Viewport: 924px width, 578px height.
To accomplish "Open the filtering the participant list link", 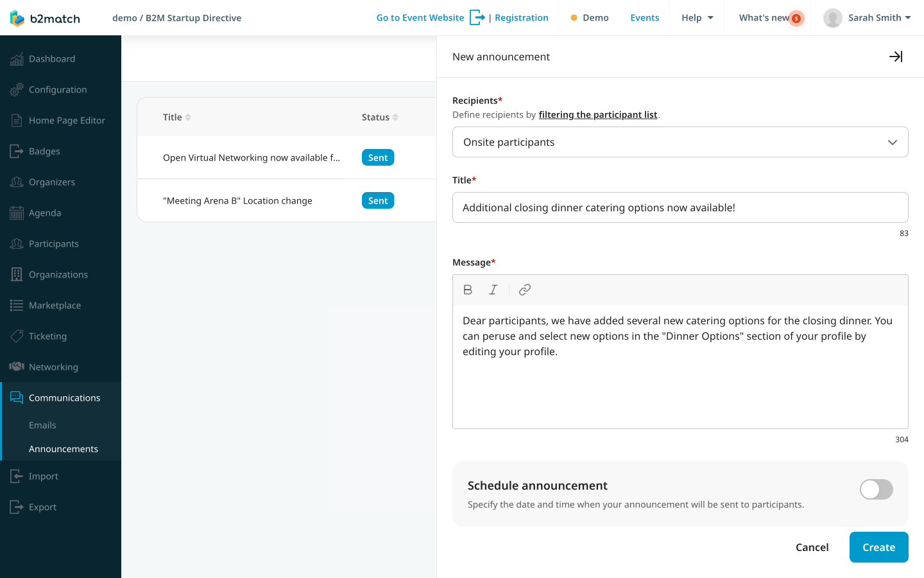I will click(x=598, y=114).
